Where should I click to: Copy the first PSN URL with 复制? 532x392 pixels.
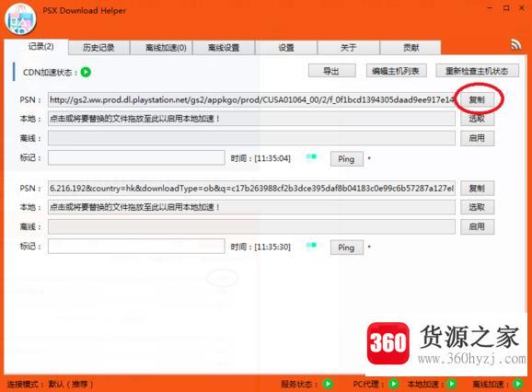[x=477, y=99]
